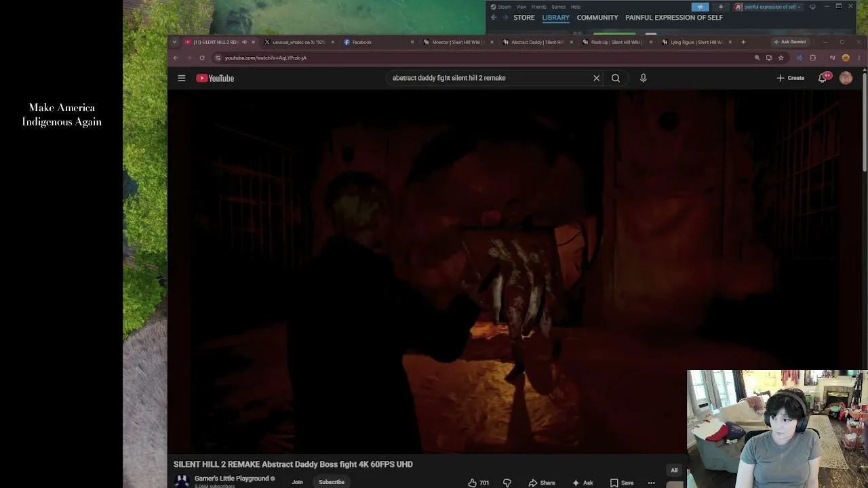Switch Steam to Big Picture mode icon

(812, 7)
